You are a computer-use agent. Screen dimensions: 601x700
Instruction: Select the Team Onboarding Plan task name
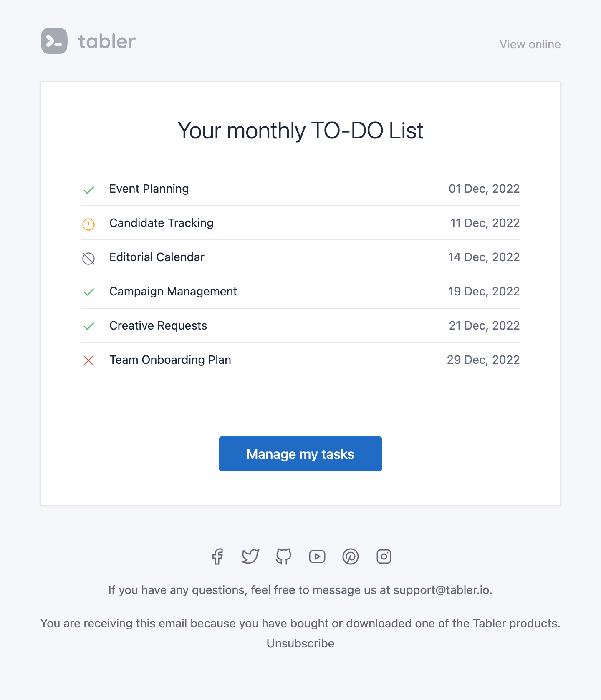(170, 360)
